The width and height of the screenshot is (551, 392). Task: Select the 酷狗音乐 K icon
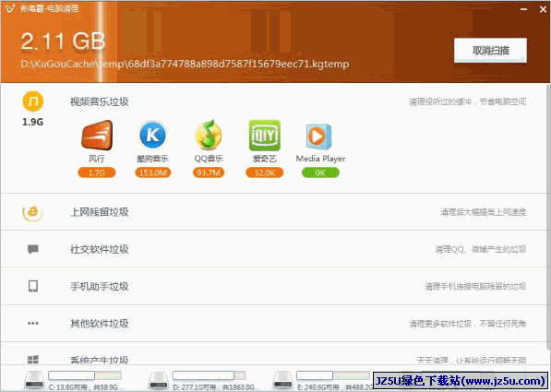[152, 135]
